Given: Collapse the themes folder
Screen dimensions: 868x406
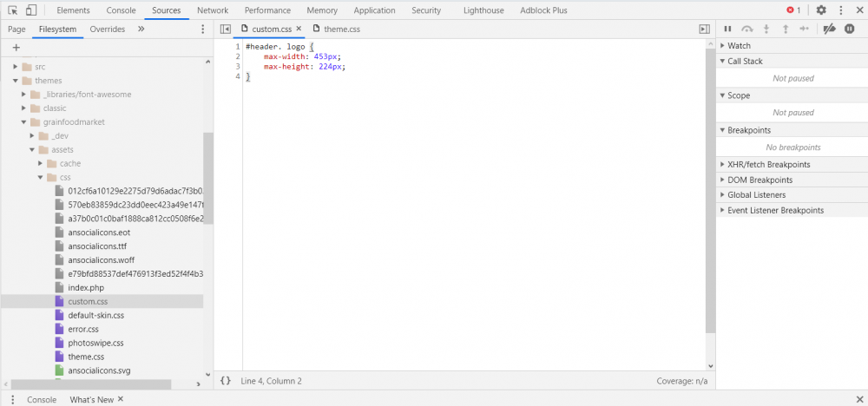Looking at the screenshot, I should coord(16,81).
